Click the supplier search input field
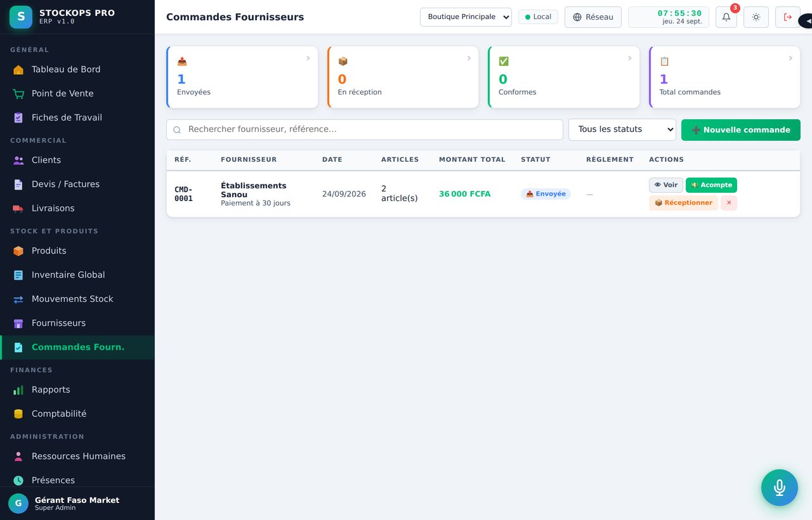This screenshot has width=812, height=520. click(365, 129)
